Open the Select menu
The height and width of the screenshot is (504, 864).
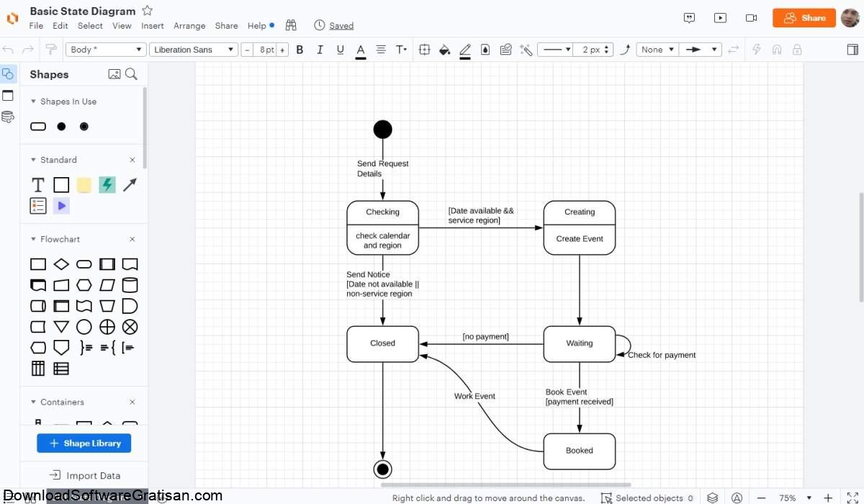click(90, 26)
